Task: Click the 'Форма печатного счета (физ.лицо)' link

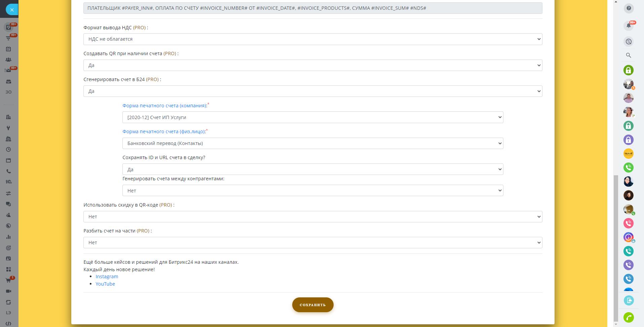Action: click(x=163, y=132)
